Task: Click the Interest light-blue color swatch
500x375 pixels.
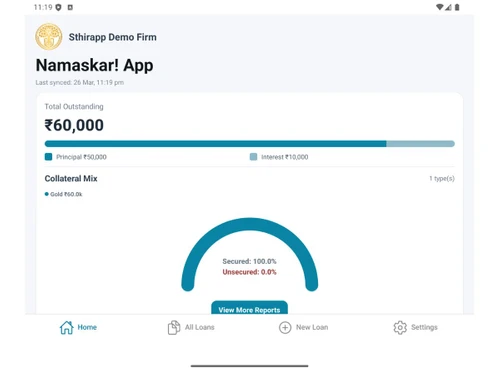Action: [253, 157]
